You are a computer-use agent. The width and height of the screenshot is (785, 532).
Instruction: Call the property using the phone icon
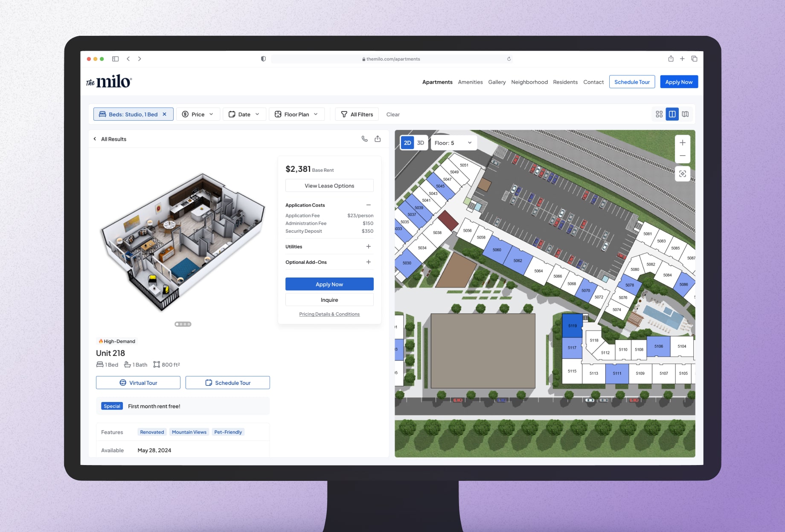click(364, 139)
